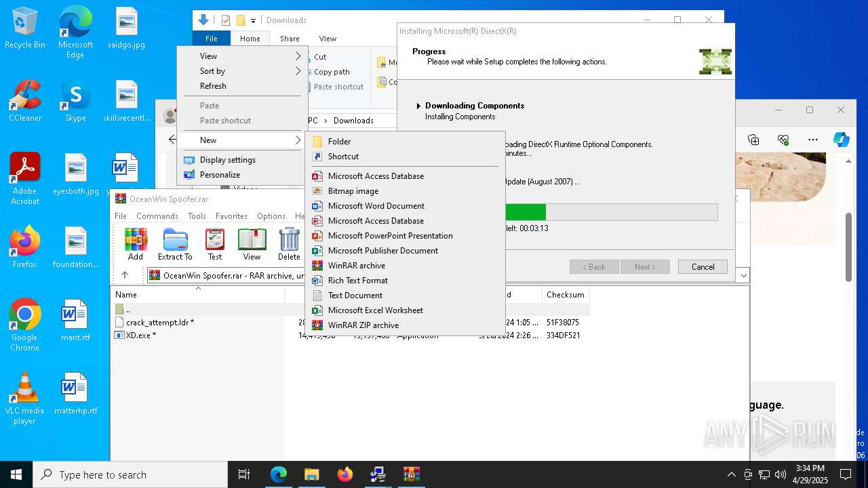The width and height of the screenshot is (868, 488).
Task: Select crack_attempt.ldr in the archive
Action: (160, 323)
